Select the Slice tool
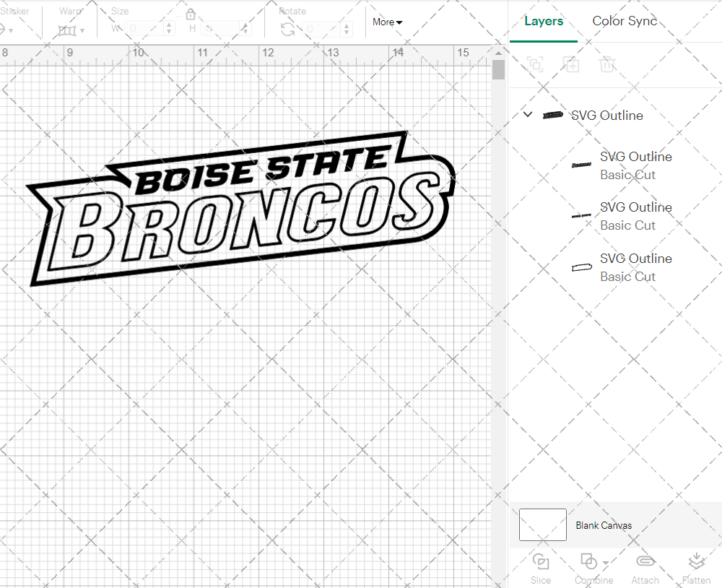722x588 pixels. (541, 569)
